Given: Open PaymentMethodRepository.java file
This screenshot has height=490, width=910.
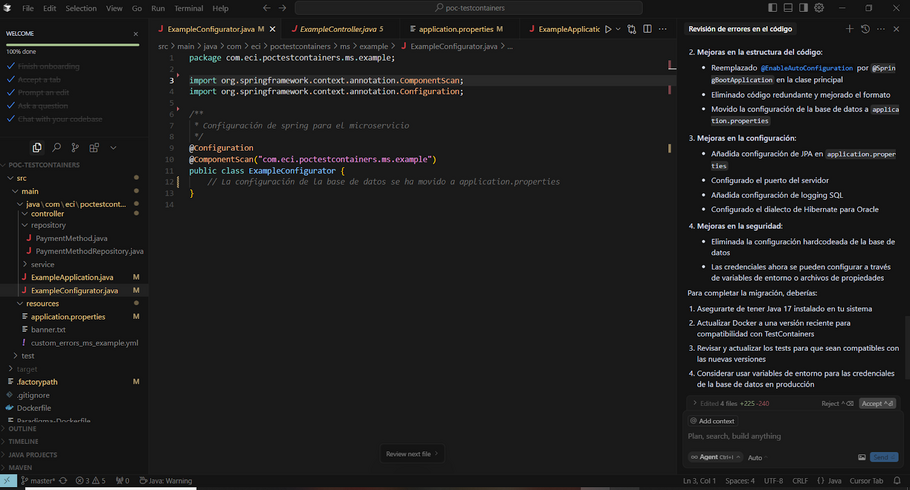Looking at the screenshot, I should [x=89, y=251].
